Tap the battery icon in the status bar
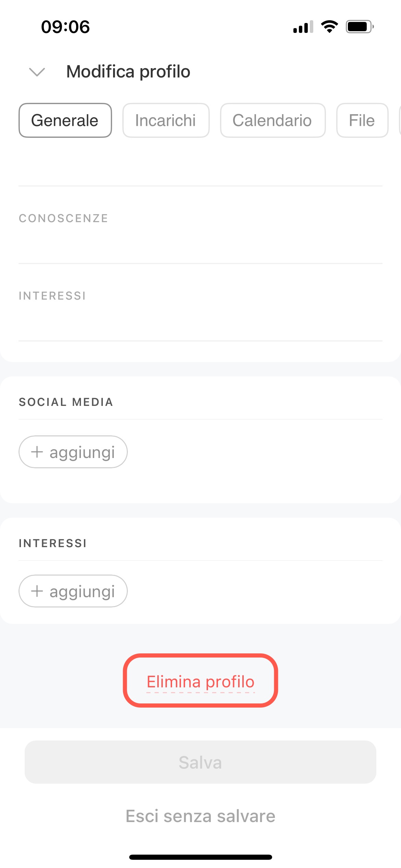The image size is (401, 868). coord(359,27)
